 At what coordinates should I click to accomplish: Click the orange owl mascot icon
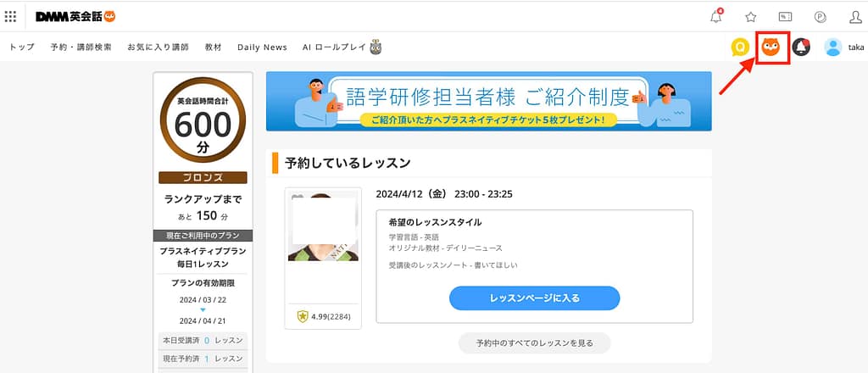(771, 47)
